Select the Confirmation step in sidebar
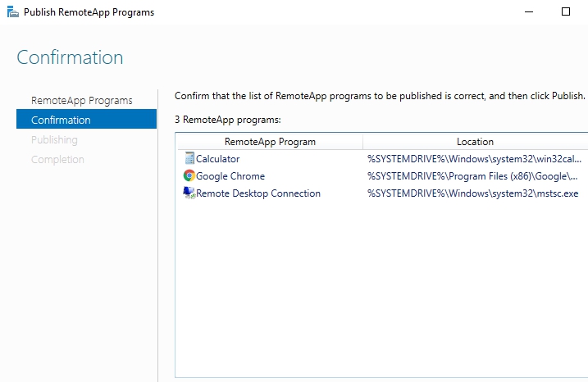The image size is (588, 382). [61, 121]
